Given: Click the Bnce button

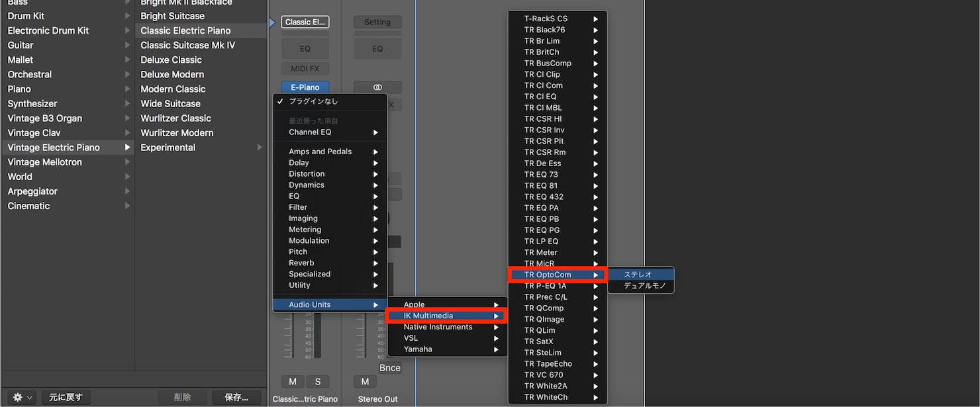Looking at the screenshot, I should 390,368.
